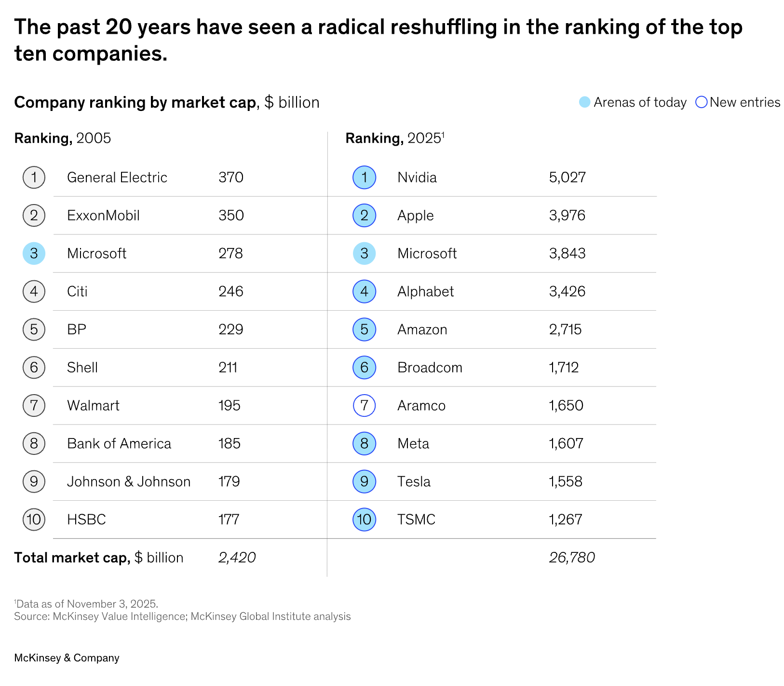
Task: Select the rank 2 circle next to ExxonMobil
Action: tap(34, 216)
